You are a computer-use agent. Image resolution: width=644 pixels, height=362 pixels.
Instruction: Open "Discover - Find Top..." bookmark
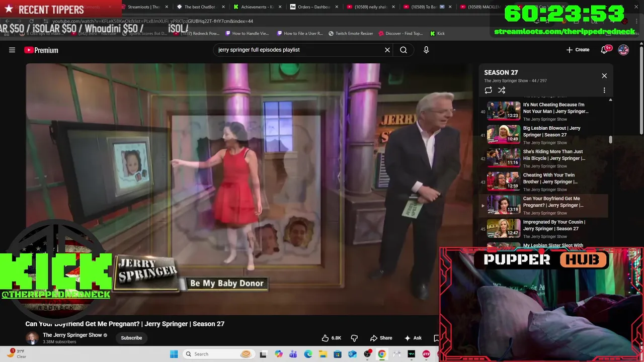pos(401,33)
